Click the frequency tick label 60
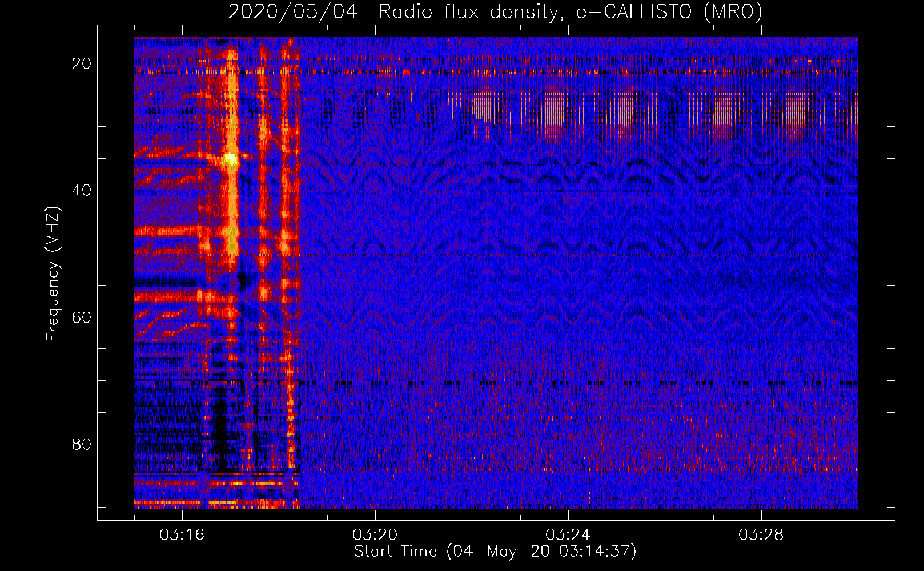The image size is (924, 571). [x=82, y=317]
